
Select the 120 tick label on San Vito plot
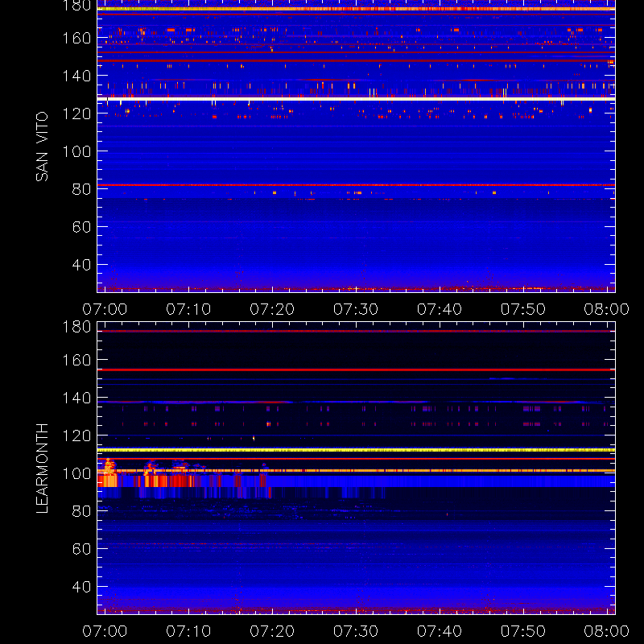pos(76,114)
